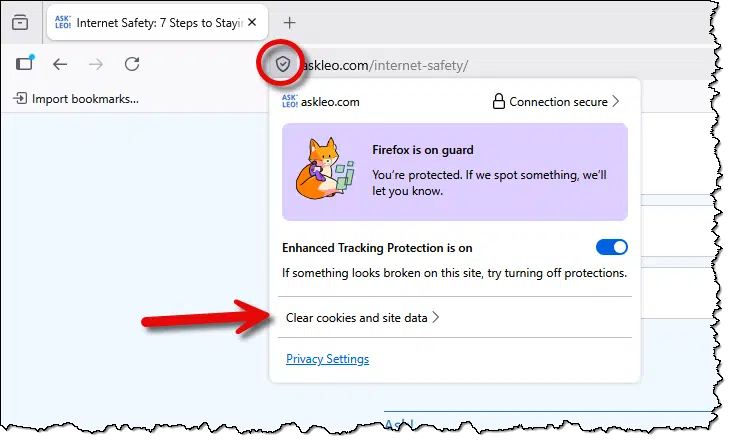Click the Firefox is on guard heading
731x443 pixels.
point(422,150)
